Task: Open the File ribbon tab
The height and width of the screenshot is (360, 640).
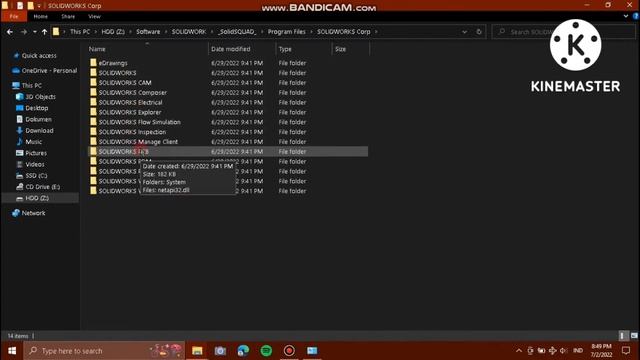Action: click(x=14, y=16)
